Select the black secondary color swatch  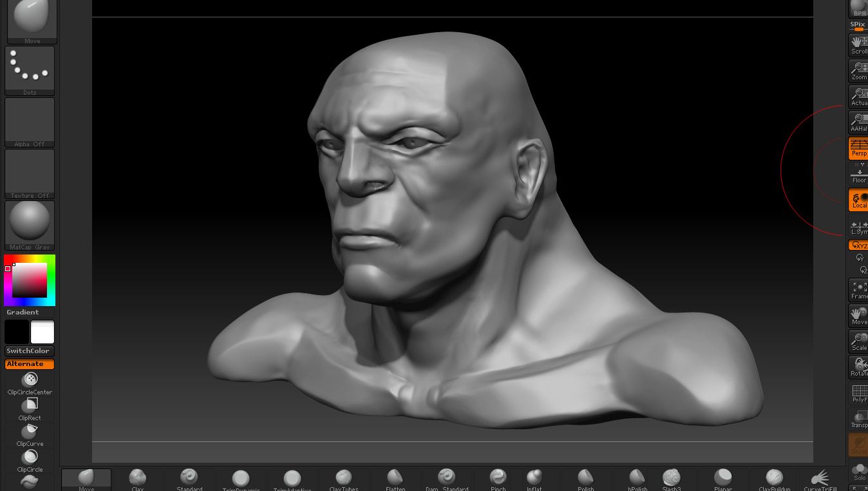(17, 332)
